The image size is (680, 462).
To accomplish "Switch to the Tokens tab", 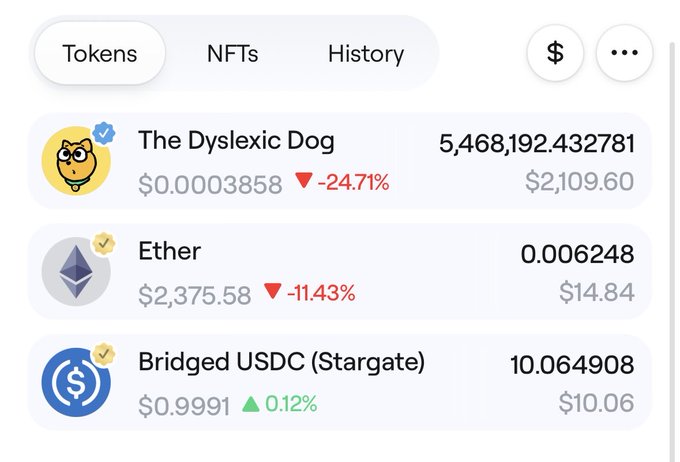I will tap(100, 53).
